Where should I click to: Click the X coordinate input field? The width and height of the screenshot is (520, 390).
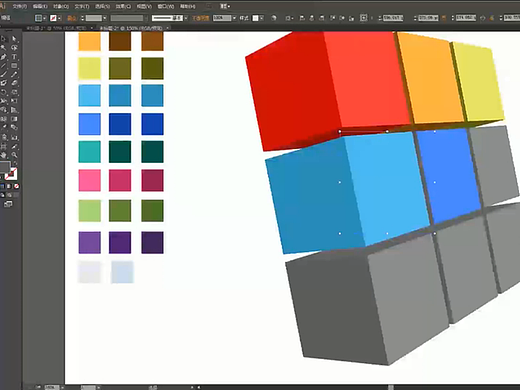393,18
